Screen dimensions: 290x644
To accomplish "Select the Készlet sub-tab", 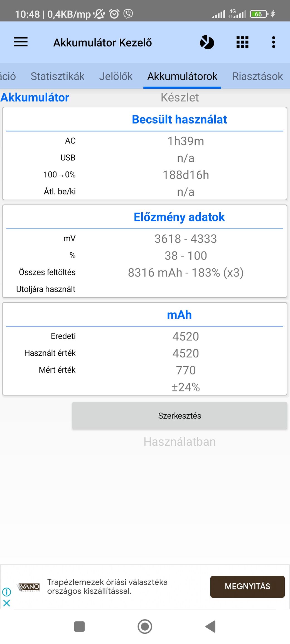I will coord(180,97).
